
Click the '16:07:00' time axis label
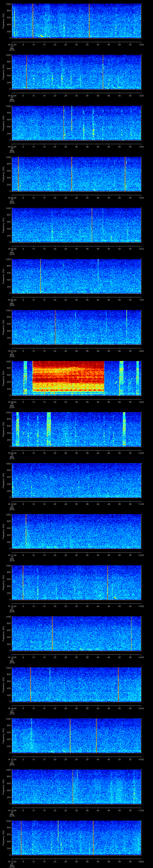coord(12,351)
